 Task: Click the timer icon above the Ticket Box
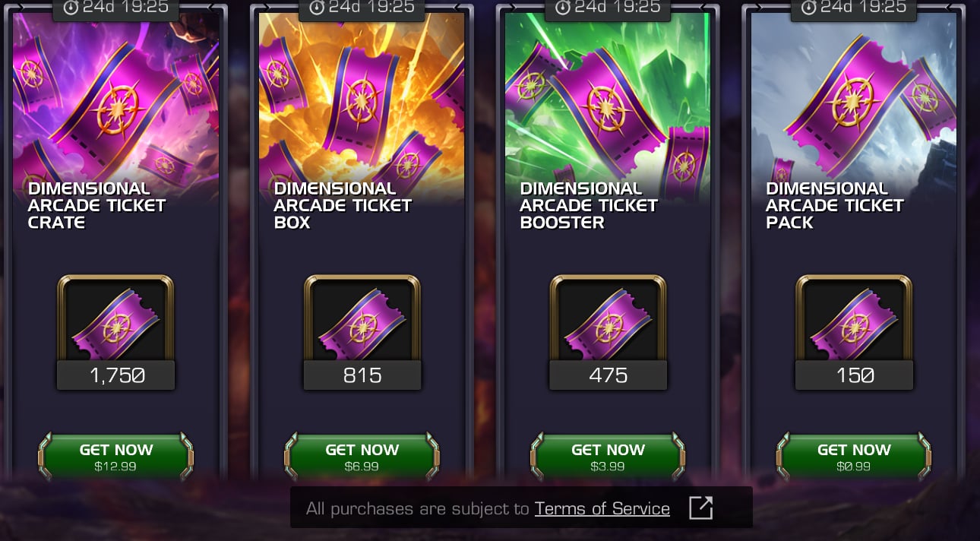click(x=317, y=8)
